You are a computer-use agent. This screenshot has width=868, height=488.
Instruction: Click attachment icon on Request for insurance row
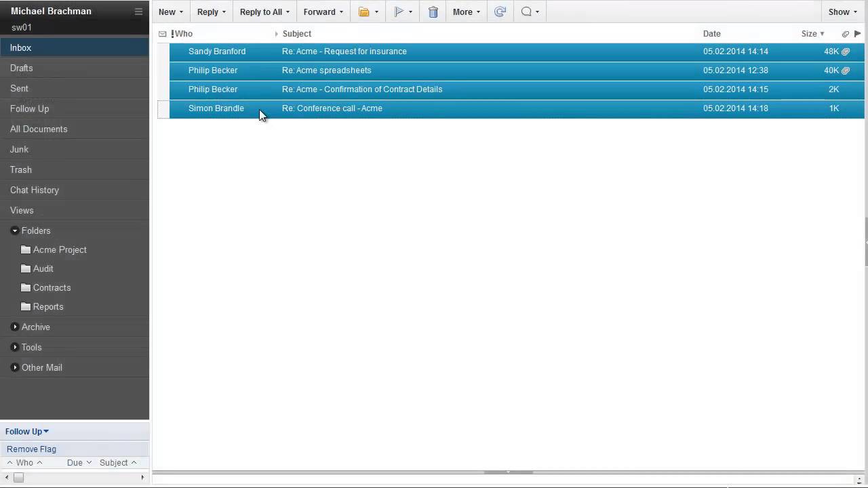846,52
